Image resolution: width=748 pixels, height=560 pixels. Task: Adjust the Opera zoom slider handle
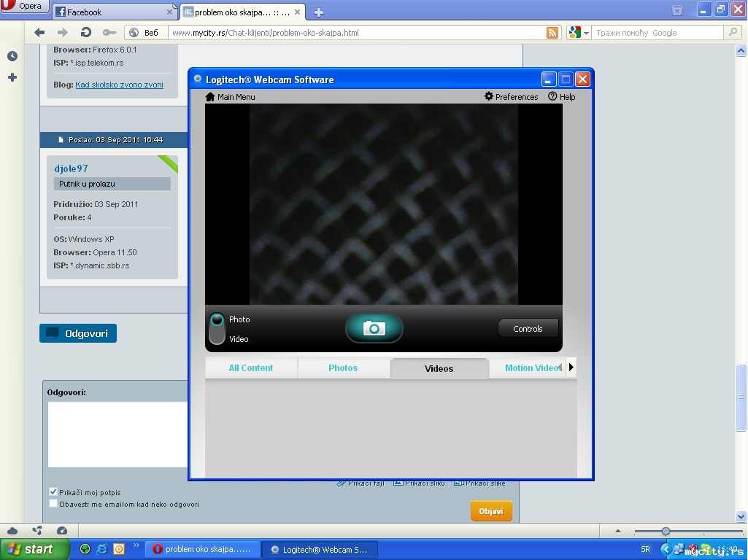pyautogui.click(x=666, y=531)
